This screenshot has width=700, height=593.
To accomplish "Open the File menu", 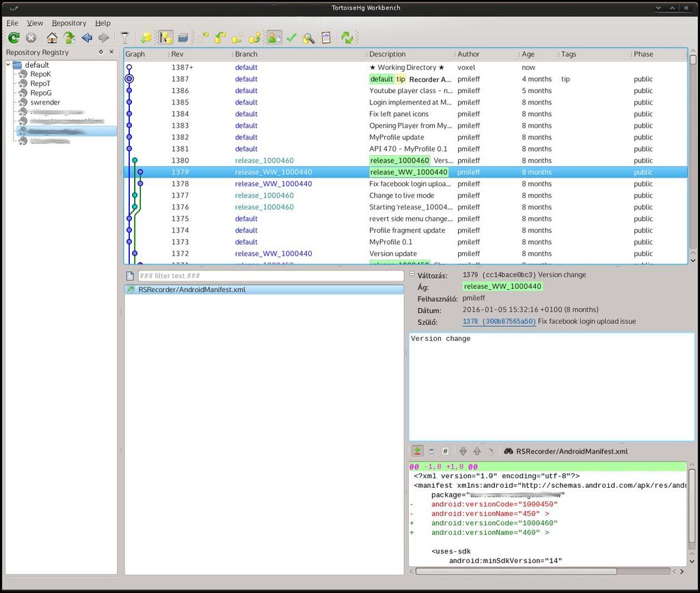I will 12,23.
